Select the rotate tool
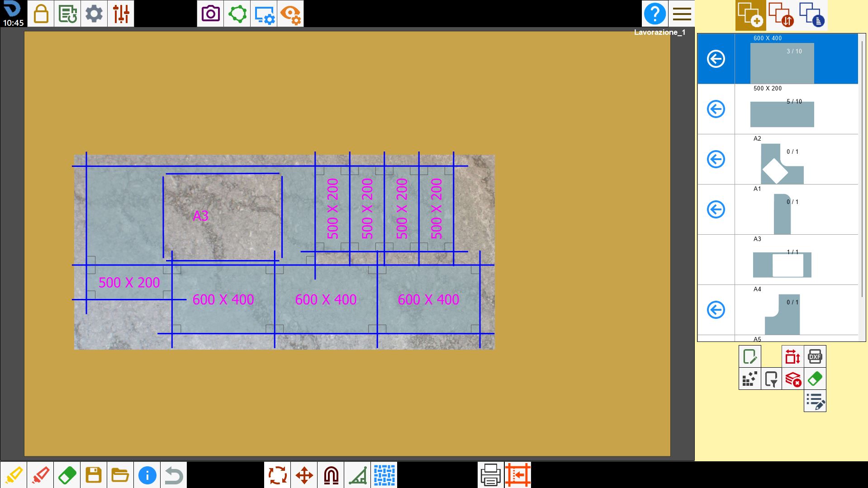Image resolution: width=868 pixels, height=488 pixels. point(277,475)
